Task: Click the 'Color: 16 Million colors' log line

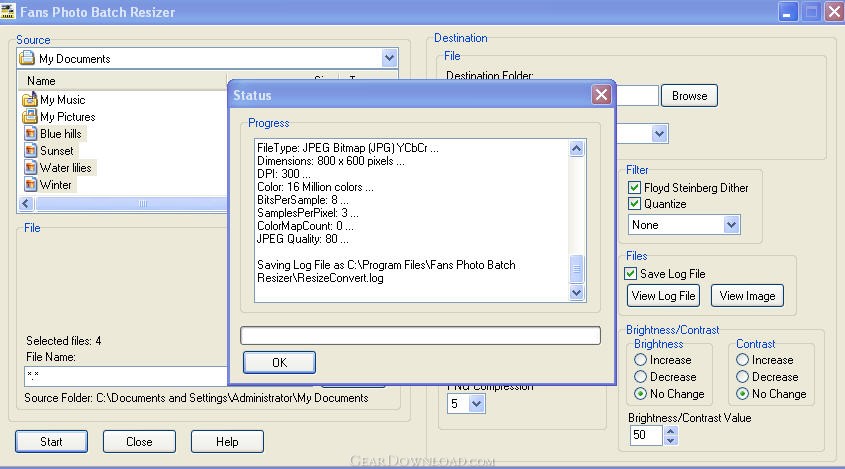Action: click(x=315, y=187)
